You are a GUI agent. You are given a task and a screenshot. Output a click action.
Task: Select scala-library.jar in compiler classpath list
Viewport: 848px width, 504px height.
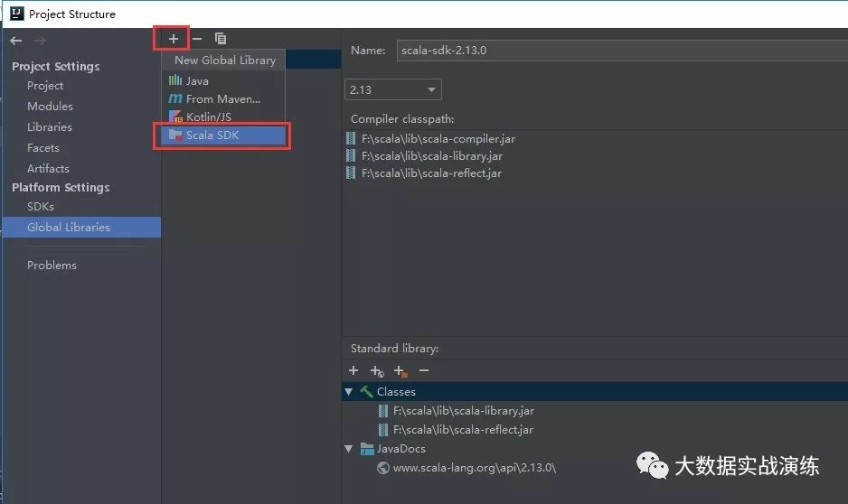tap(431, 156)
